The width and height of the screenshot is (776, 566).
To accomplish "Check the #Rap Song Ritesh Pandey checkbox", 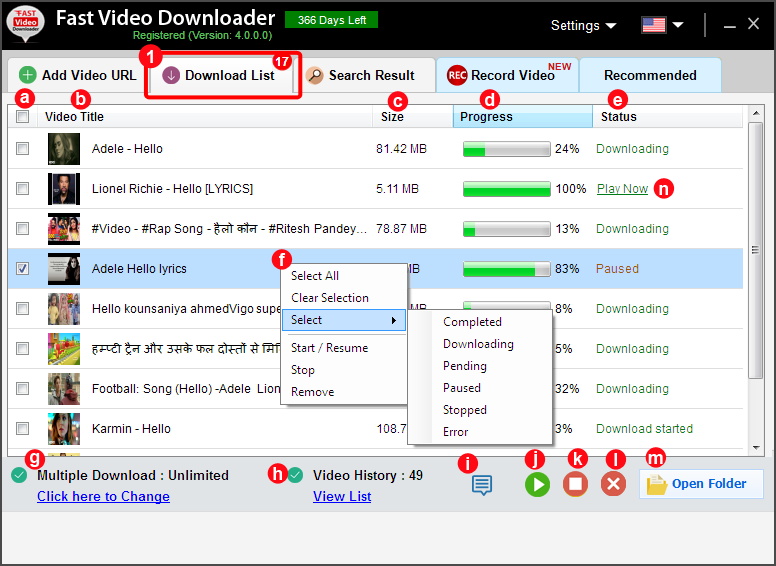I will (22, 229).
